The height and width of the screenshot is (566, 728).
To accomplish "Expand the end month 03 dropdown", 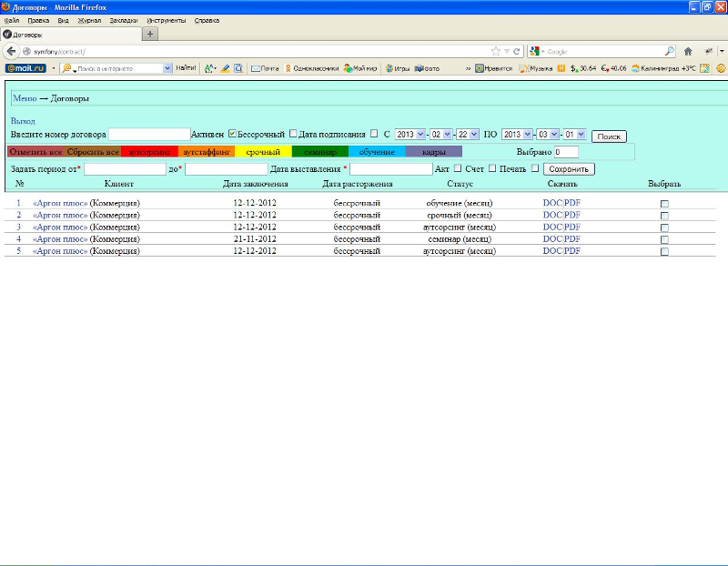I will [547, 135].
